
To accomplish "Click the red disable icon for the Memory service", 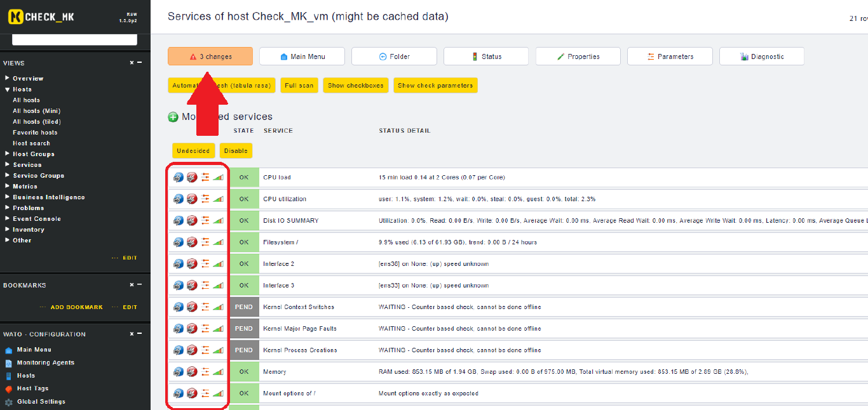I will click(x=192, y=372).
